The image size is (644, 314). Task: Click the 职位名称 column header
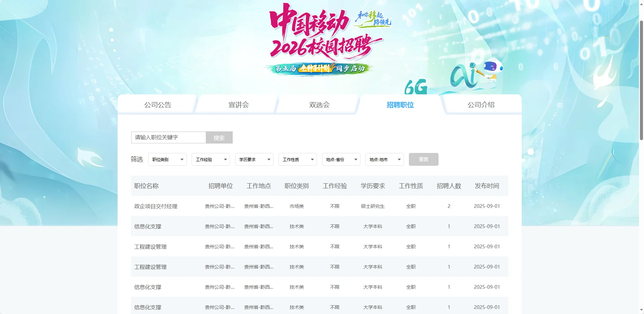click(146, 186)
